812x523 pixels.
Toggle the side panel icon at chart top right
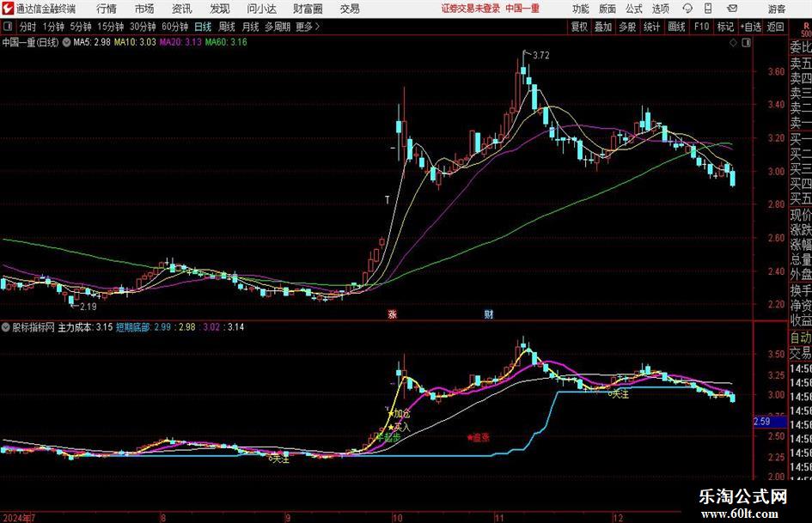[x=746, y=43]
